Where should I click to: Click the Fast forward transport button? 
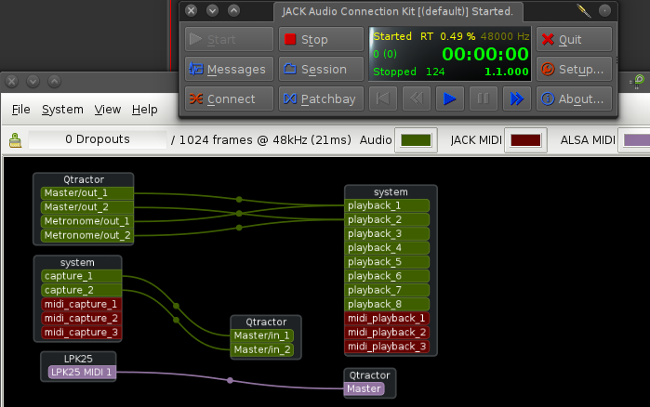[516, 98]
